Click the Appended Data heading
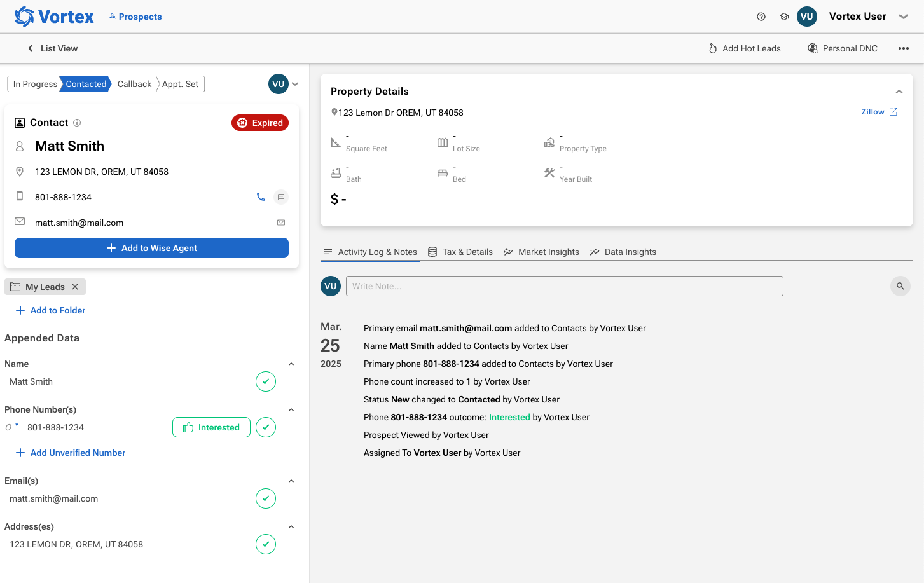Screen dimensions: 924x583 pyautogui.click(x=42, y=338)
